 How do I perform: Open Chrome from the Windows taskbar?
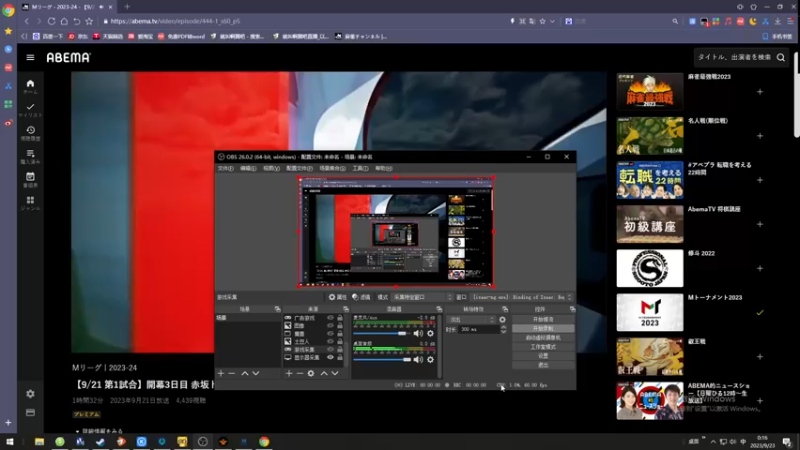point(264,441)
